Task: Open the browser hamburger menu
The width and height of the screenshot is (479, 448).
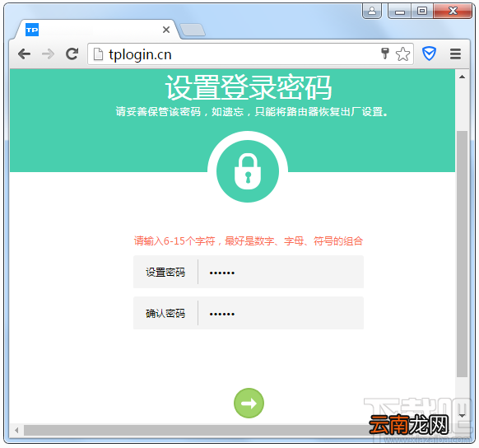Action: tap(455, 54)
